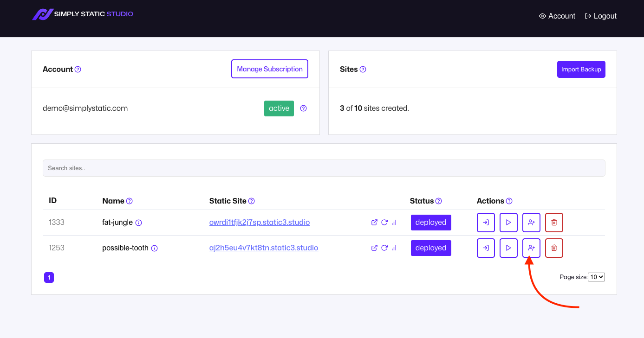This screenshot has height=338, width=644.
Task: Click stats chart icon in fat-jungle row
Action: [x=394, y=223]
